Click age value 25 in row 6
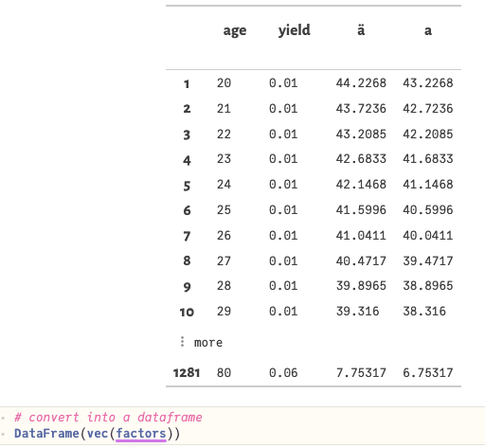Image resolution: width=485 pixels, height=448 pixels. tap(224, 210)
